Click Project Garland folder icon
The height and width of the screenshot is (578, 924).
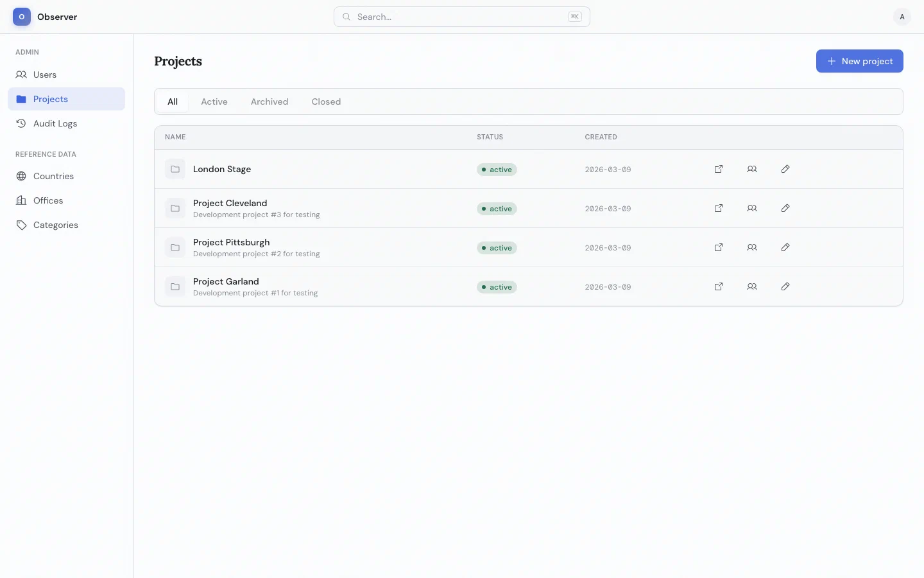(x=175, y=286)
